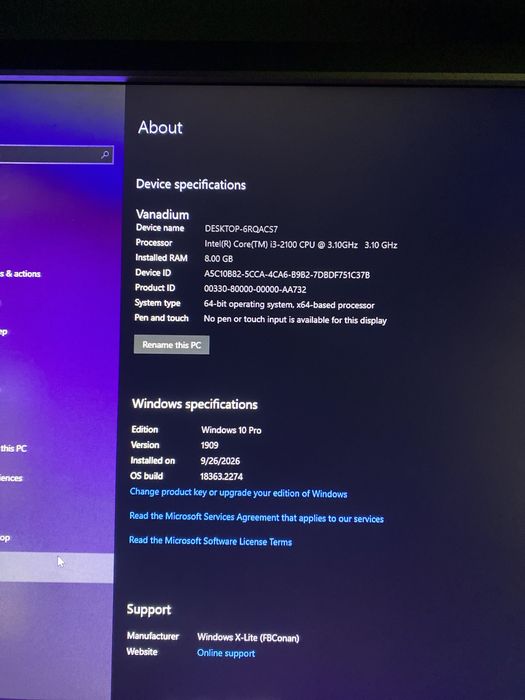Select sidebar item ending in '& actions'
The image size is (525, 700).
pos(21,274)
